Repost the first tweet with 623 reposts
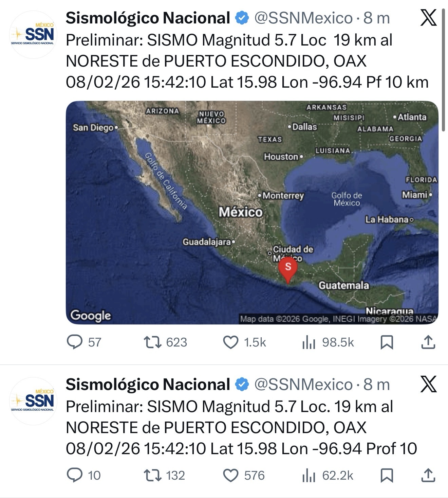The image size is (448, 498). [x=153, y=342]
